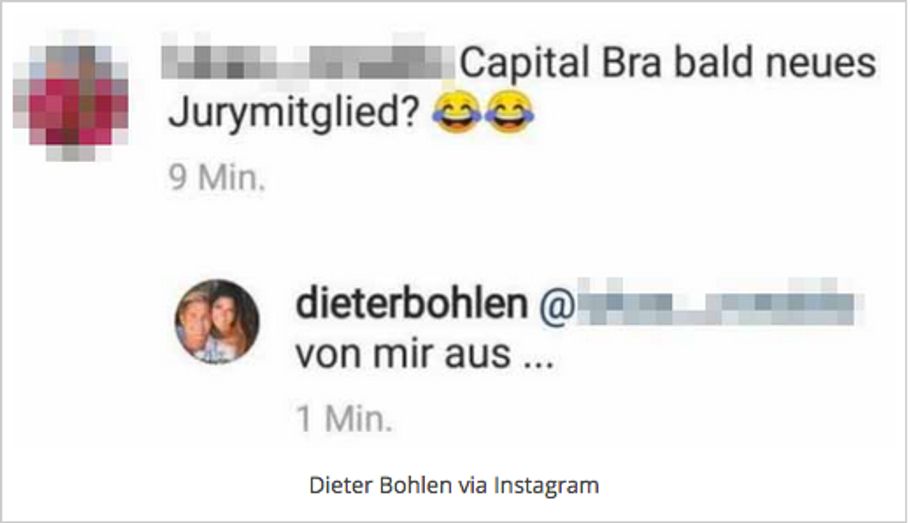
Task: Click the words 'Capital Bra' in the comment
Action: (561, 63)
